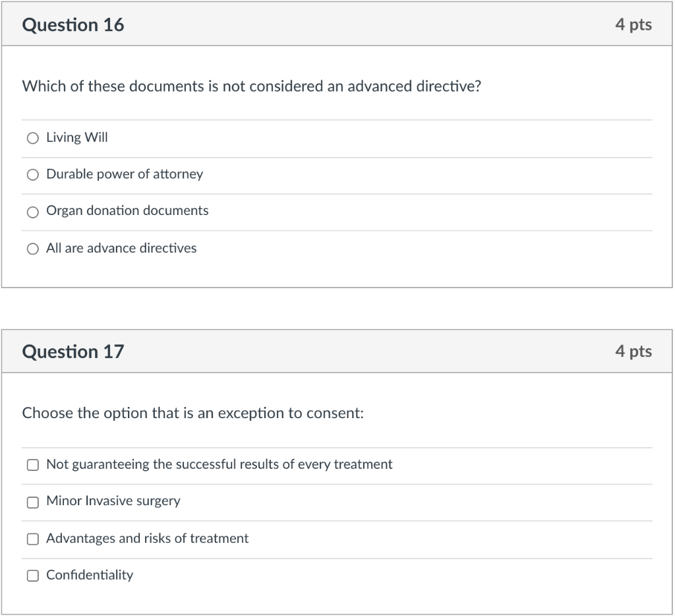Click the Question 16 prompt about advanced directives
Screen dimensions: 675x616
point(252,86)
